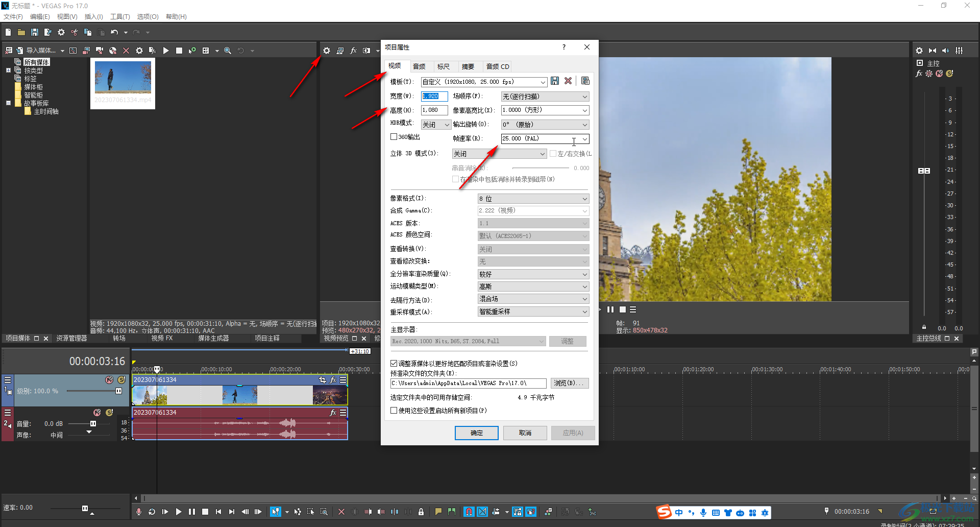
Task: Delete the template with the red X in dialog
Action: pos(568,81)
